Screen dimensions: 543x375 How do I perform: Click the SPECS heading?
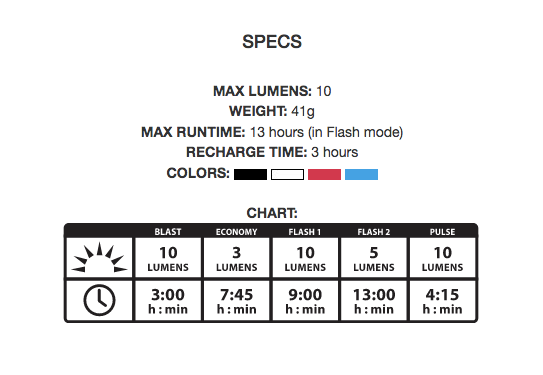tap(272, 42)
